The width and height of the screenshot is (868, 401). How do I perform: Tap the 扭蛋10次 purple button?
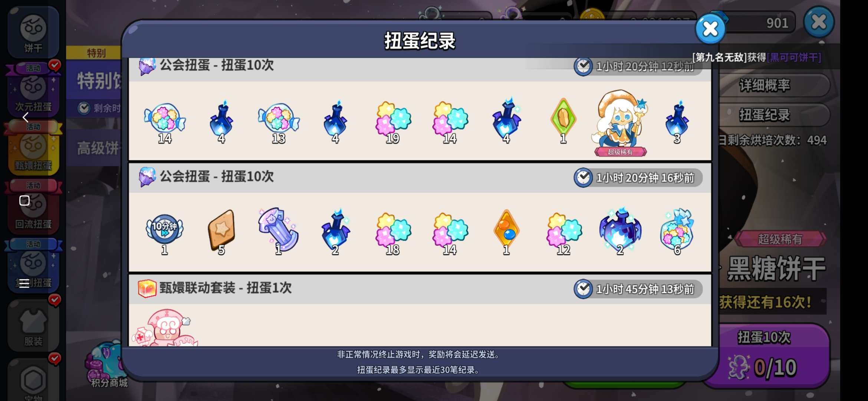(x=764, y=356)
